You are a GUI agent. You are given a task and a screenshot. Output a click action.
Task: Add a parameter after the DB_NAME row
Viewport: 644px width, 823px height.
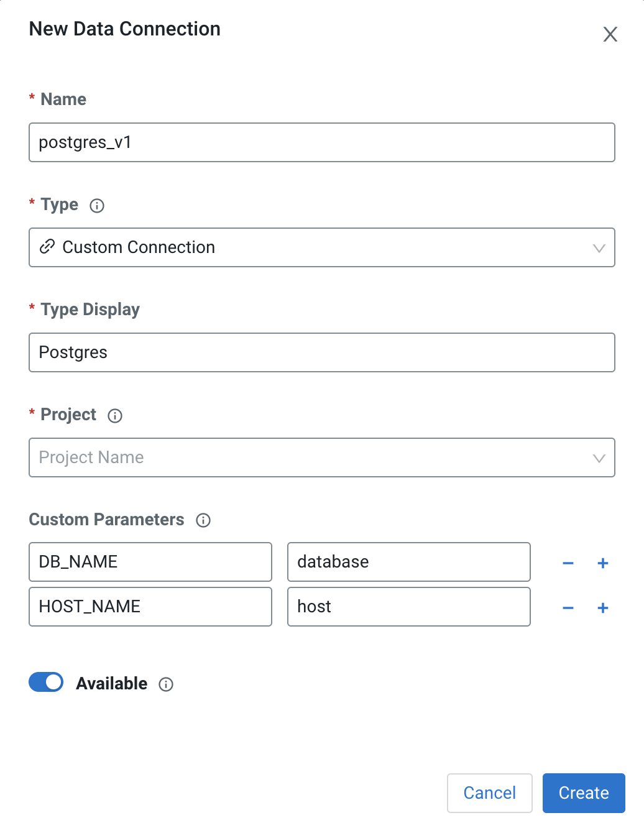pyautogui.click(x=603, y=563)
